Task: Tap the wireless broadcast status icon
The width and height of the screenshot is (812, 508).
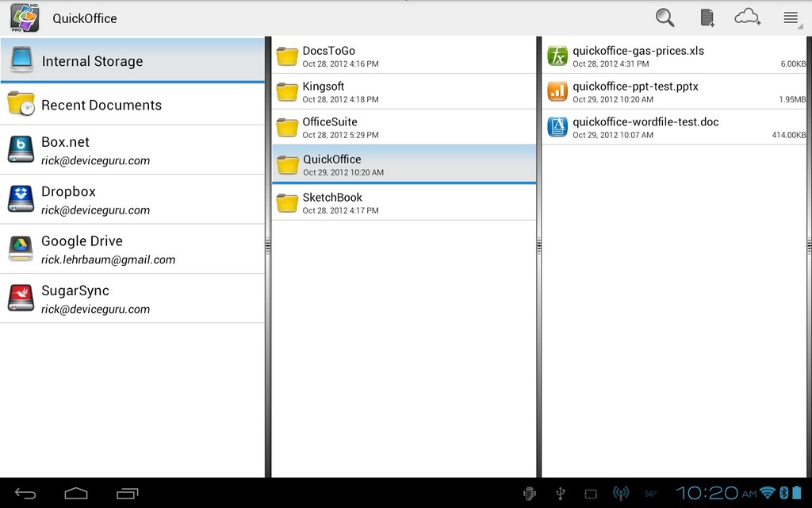Action: pyautogui.click(x=620, y=494)
